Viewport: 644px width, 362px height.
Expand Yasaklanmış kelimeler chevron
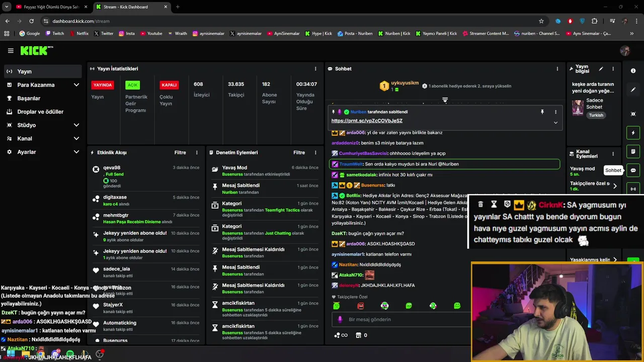click(x=615, y=260)
